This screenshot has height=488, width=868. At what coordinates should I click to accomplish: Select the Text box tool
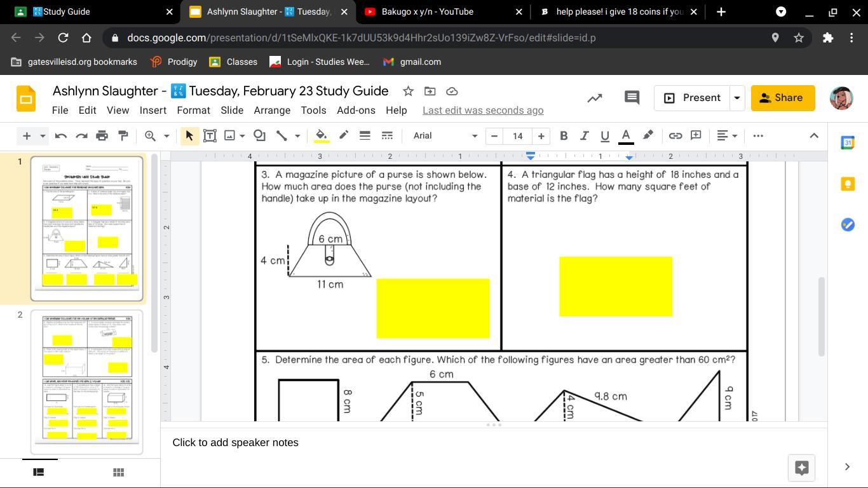pyautogui.click(x=210, y=135)
